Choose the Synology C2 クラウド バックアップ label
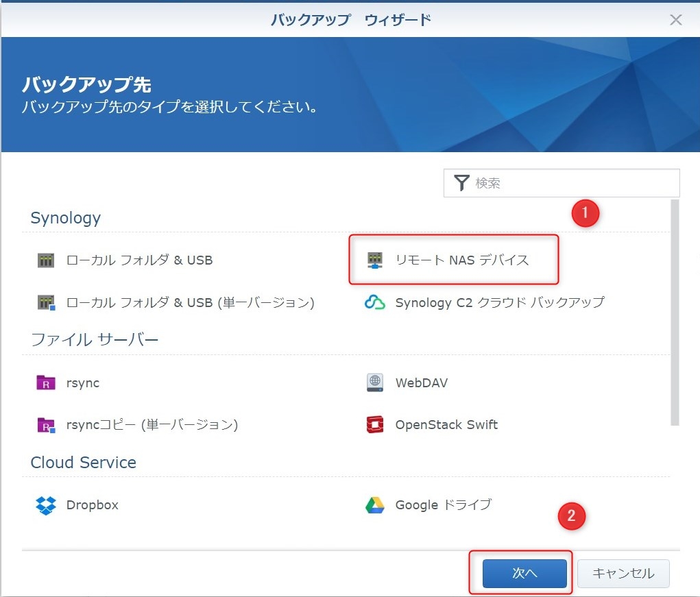This screenshot has height=597, width=700. point(500,302)
